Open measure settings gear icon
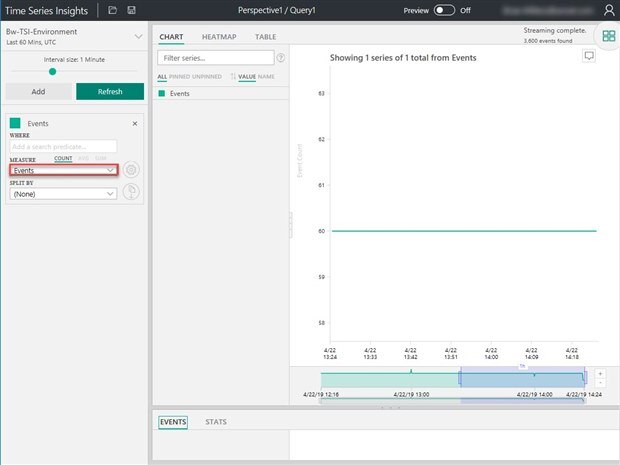The image size is (620, 465). tap(131, 170)
